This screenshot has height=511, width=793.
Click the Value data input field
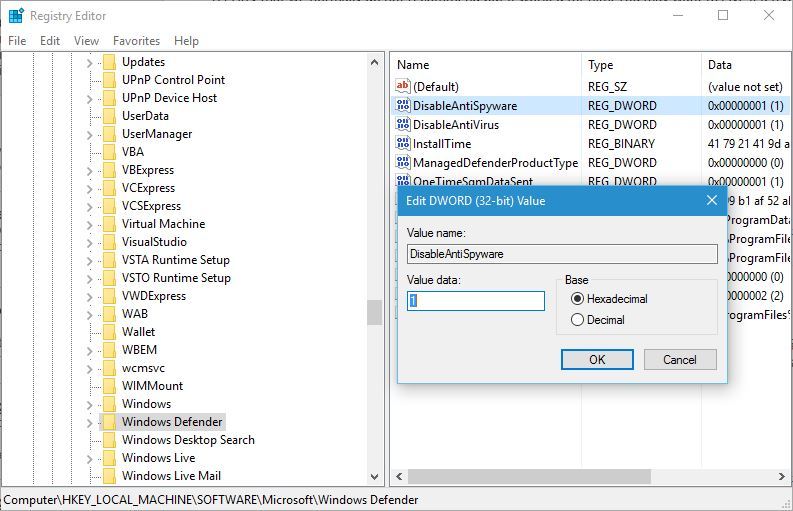pyautogui.click(x=476, y=301)
